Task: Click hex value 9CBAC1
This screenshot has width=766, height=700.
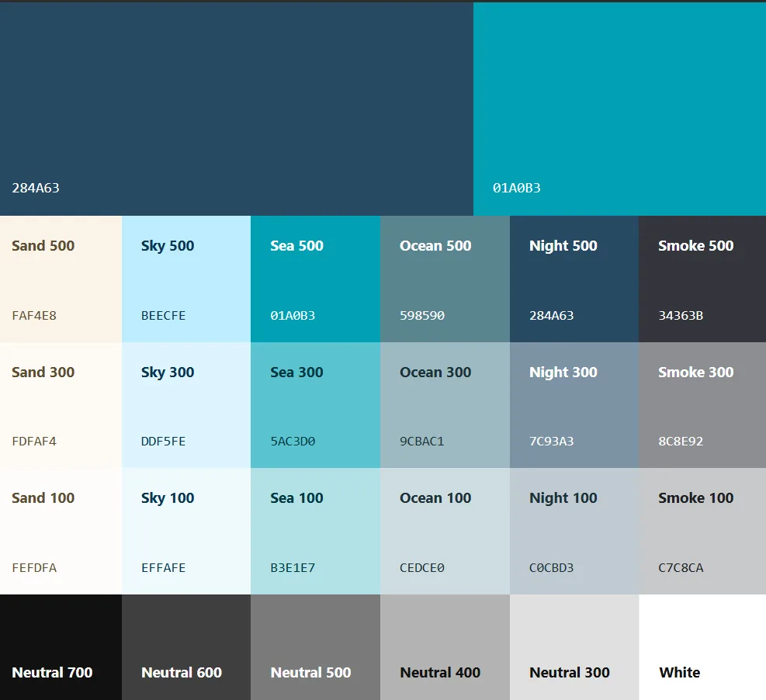Action: pyautogui.click(x=422, y=441)
